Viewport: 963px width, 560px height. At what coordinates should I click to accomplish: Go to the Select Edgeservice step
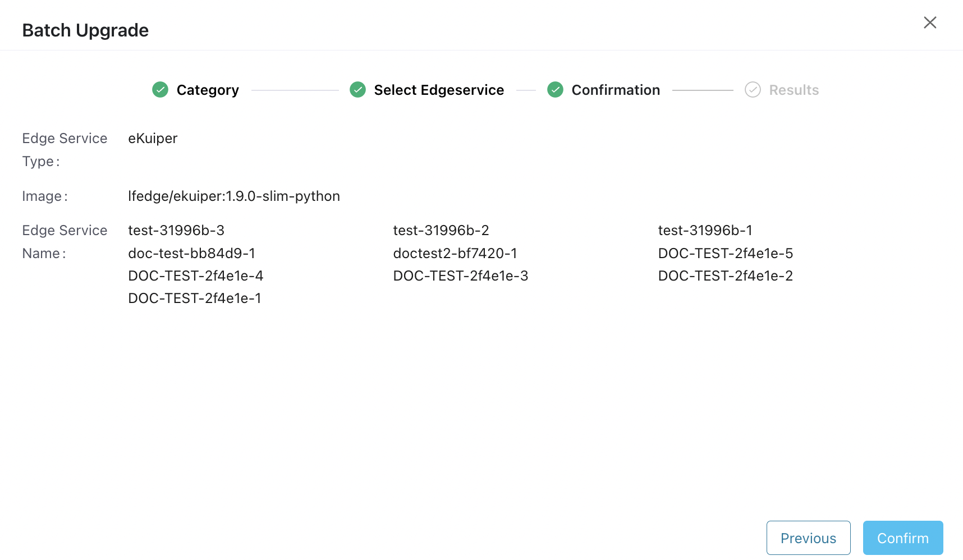click(439, 90)
